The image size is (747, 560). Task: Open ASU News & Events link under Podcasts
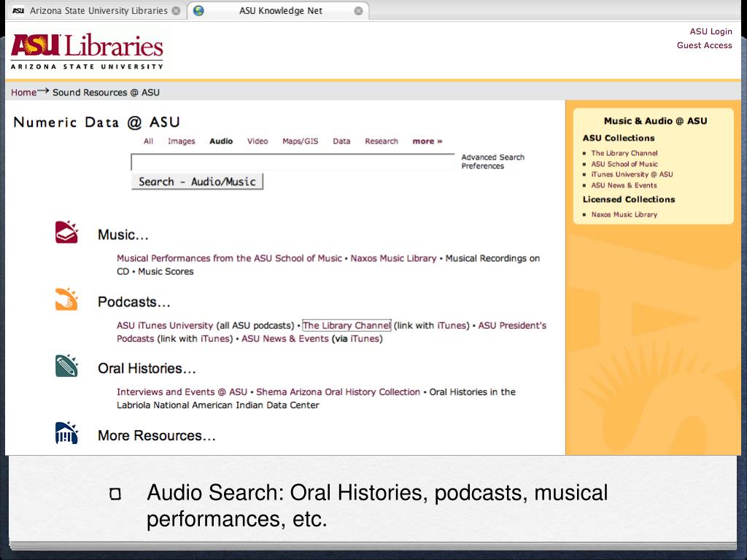(285, 338)
